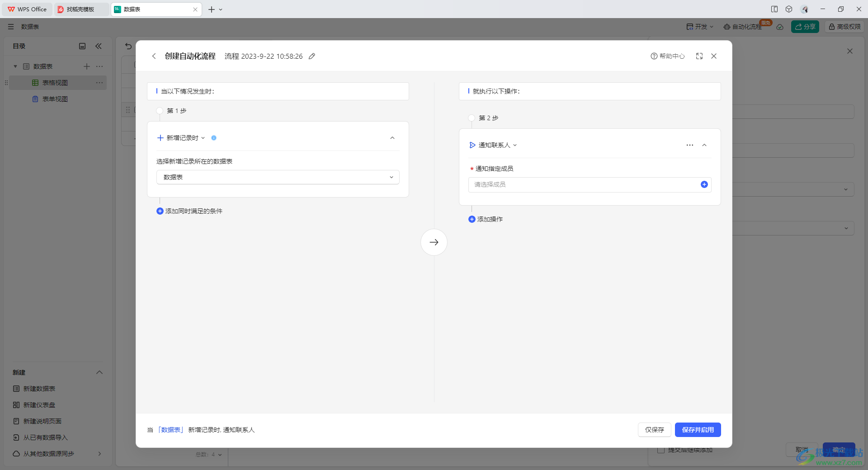This screenshot has width=868, height=470.
Task: Open 高级权限 settings
Action: (844, 27)
